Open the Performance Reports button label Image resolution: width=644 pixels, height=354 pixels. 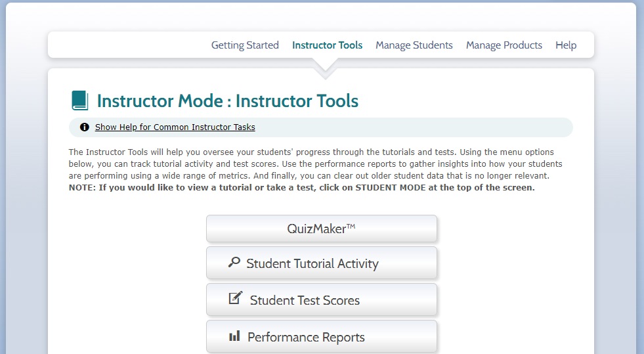point(306,338)
